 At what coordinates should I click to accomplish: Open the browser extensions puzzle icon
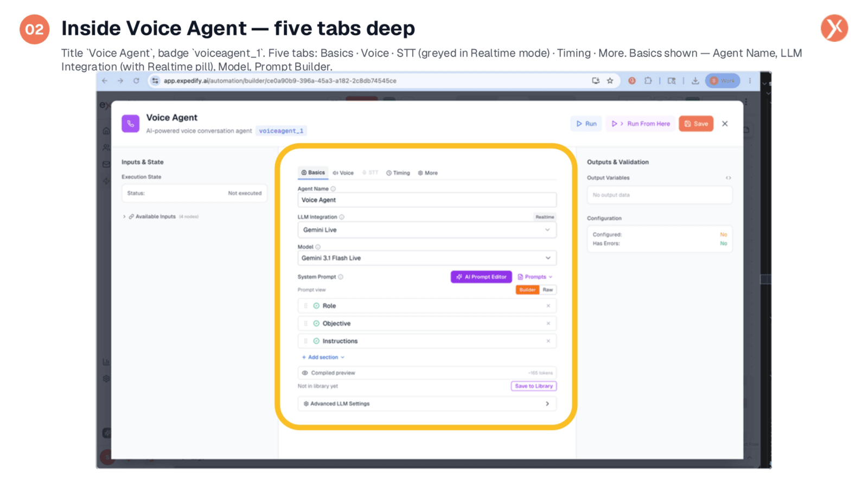tap(648, 81)
